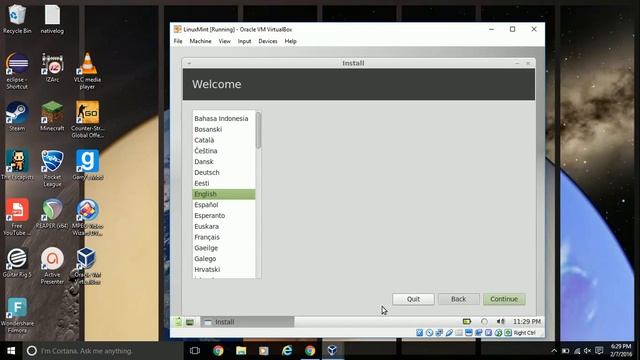Click the volume icon in Mint panel
Viewport: 640px width, 360px height.
pos(501,322)
